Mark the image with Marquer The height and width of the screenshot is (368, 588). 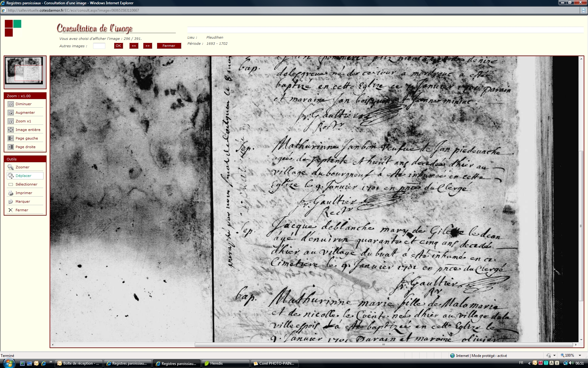11,202
